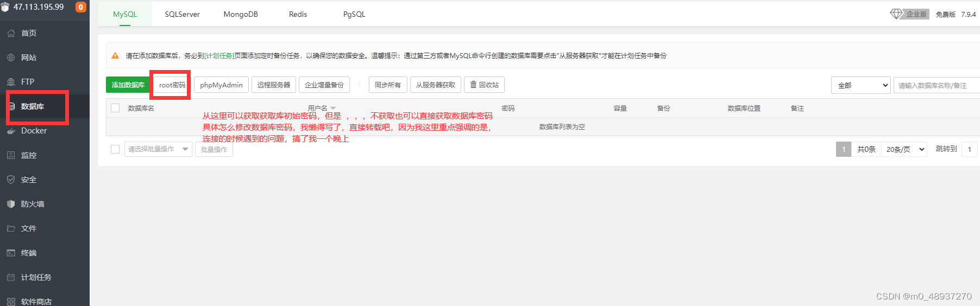Click the 数据库位置 column header
The height and width of the screenshot is (306, 980).
click(744, 108)
